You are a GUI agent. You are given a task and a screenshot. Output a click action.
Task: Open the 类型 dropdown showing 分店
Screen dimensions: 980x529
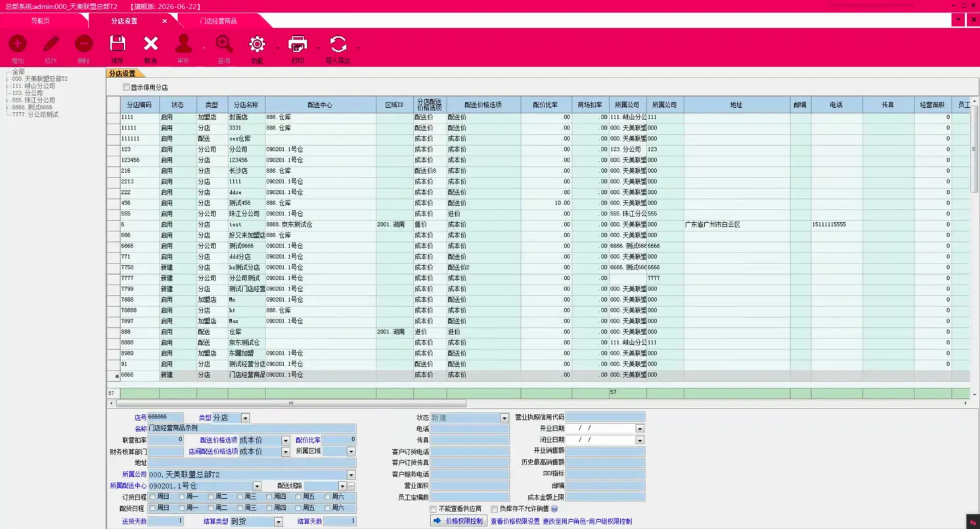pos(245,418)
